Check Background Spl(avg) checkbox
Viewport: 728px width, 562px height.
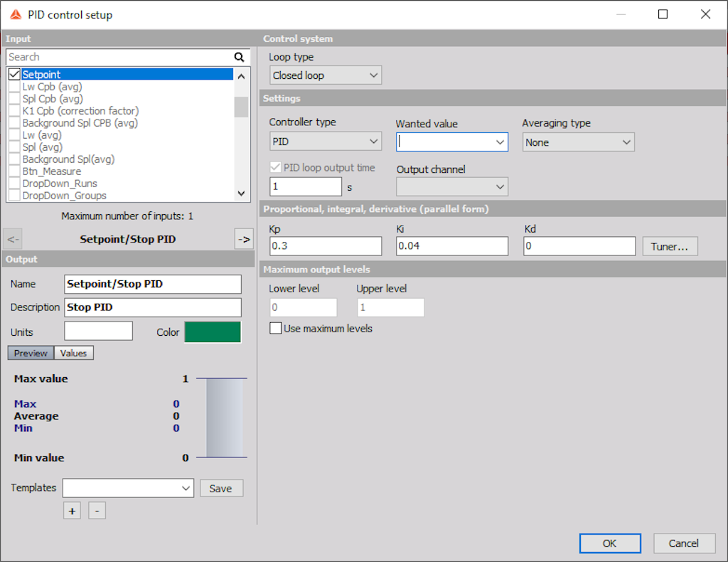14,159
